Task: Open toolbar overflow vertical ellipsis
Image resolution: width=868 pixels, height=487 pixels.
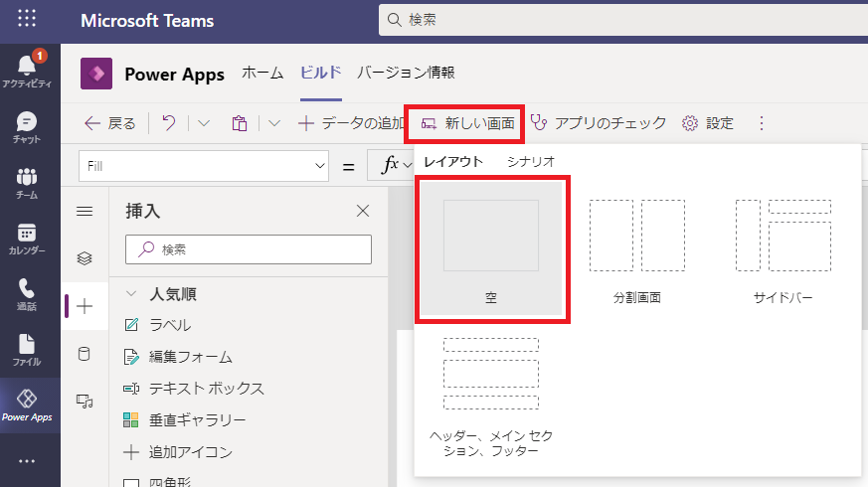Action: 762,123
